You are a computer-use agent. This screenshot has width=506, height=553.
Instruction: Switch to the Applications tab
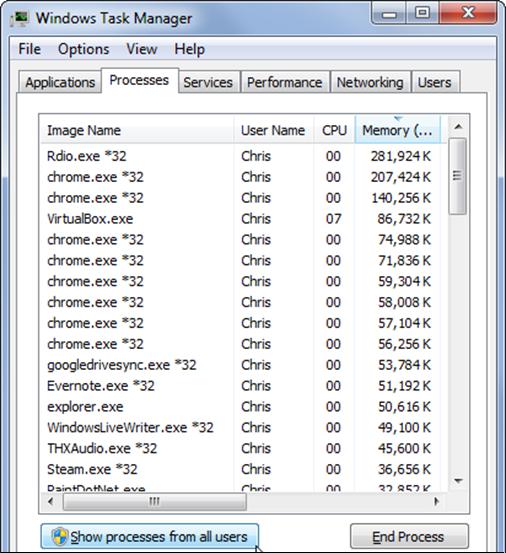click(60, 82)
